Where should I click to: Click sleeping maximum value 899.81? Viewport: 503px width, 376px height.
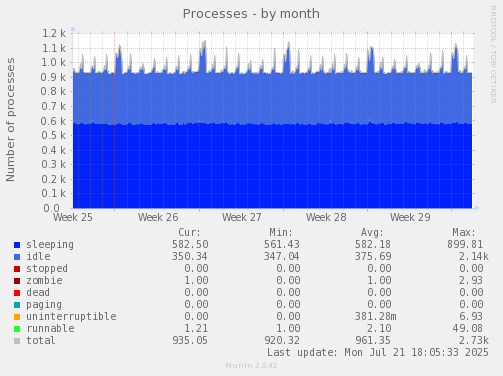click(x=465, y=244)
